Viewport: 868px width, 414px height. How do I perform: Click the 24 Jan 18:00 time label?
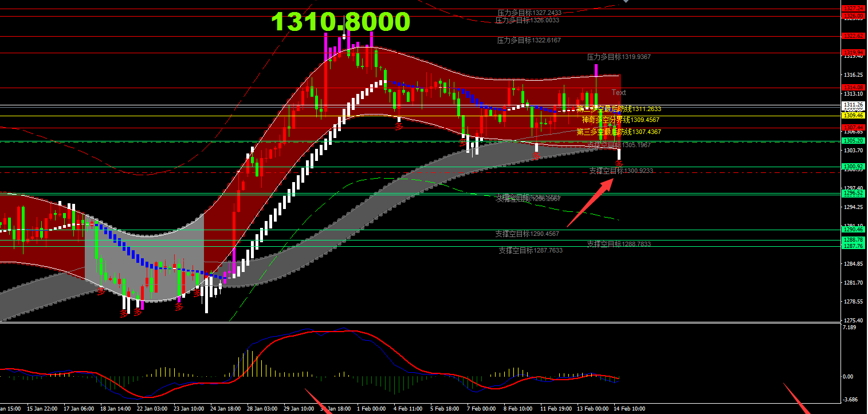pos(226,409)
